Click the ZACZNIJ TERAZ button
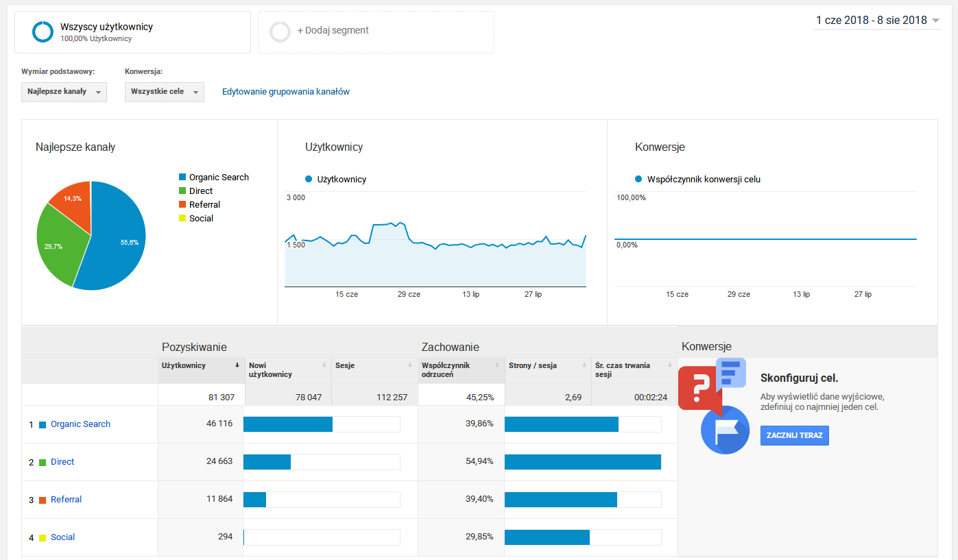Image resolution: width=958 pixels, height=560 pixels. pyautogui.click(x=794, y=435)
